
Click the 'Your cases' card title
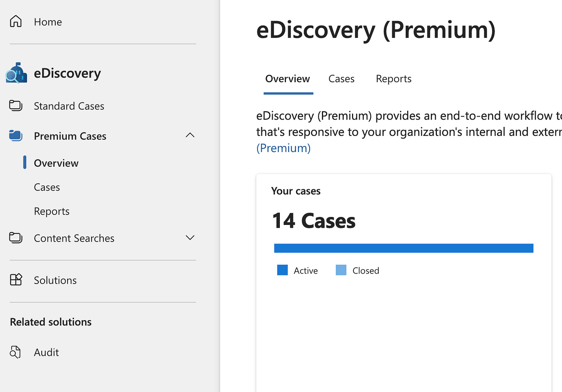click(296, 191)
